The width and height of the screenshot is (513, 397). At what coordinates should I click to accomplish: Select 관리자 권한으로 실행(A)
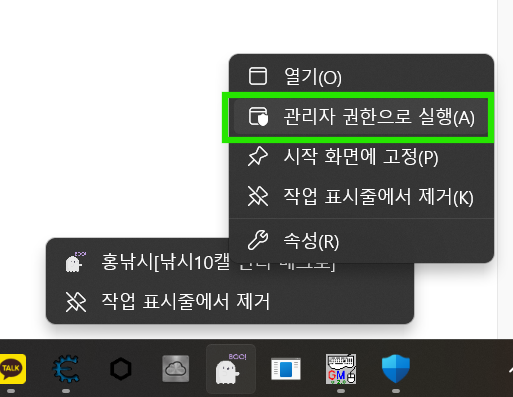click(x=361, y=117)
